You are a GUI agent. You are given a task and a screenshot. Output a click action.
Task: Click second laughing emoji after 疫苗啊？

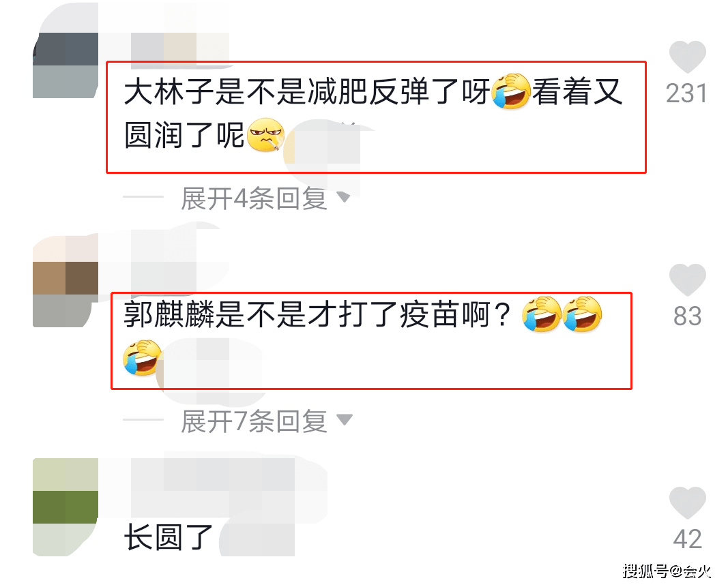coord(582,314)
